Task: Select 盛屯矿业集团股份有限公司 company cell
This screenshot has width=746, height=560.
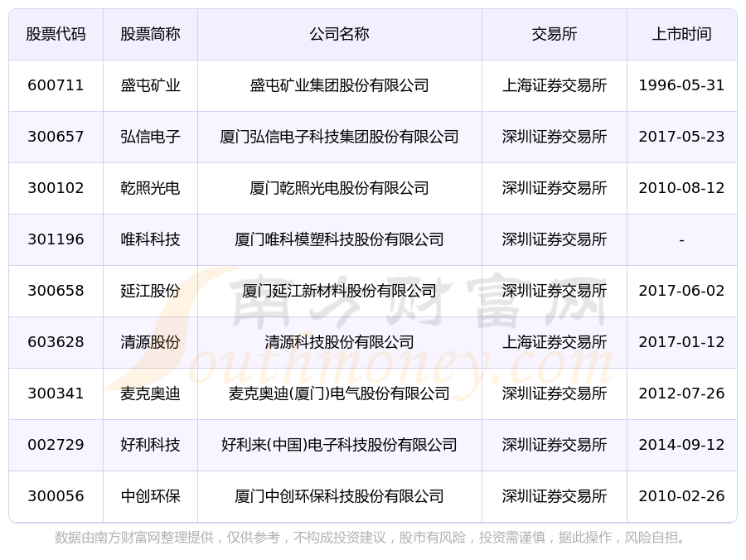Action: (339, 85)
